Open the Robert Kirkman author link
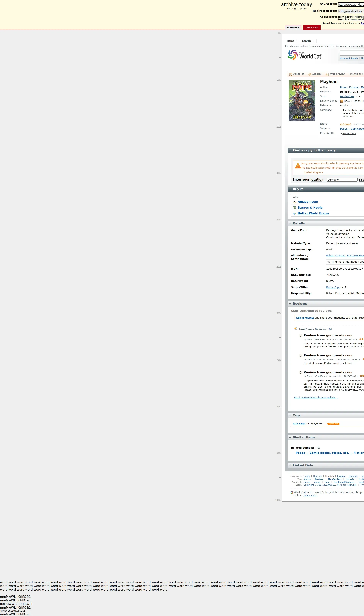Image resolution: width=364 pixels, height=616 pixels. 350,87
